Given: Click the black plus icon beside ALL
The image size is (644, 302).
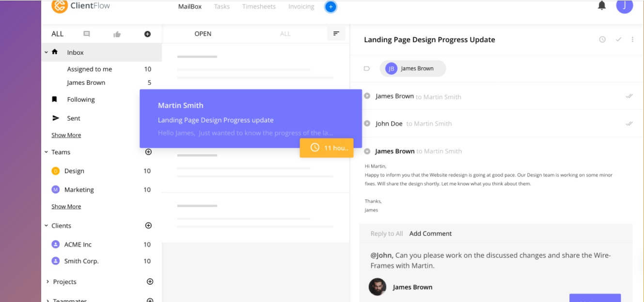Looking at the screenshot, I should (148, 34).
